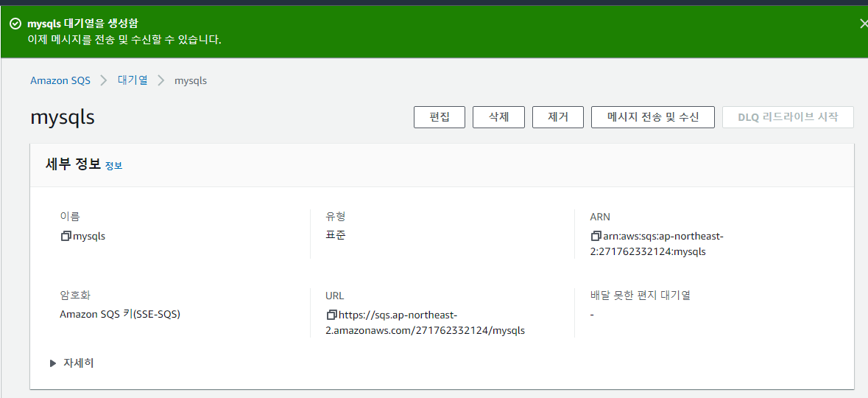868x398 pixels.
Task: Click the 삭제 button
Action: [498, 117]
